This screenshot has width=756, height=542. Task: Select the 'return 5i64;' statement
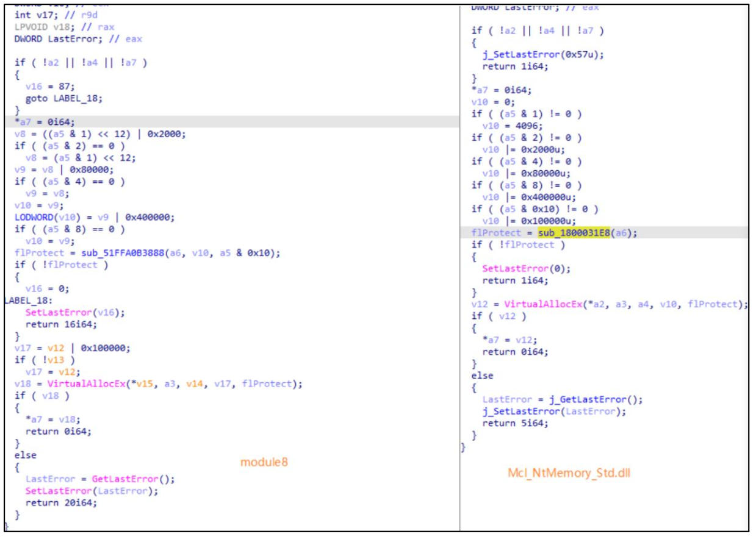point(514,423)
